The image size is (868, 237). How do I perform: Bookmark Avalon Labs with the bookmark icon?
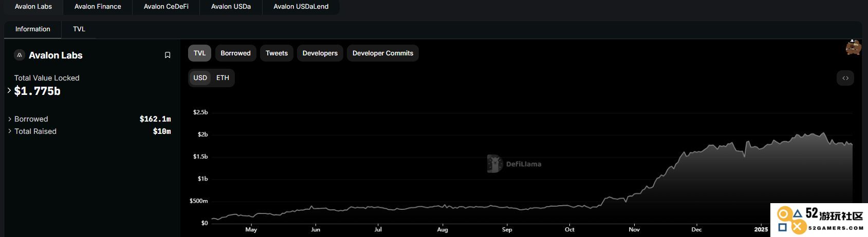[168, 55]
